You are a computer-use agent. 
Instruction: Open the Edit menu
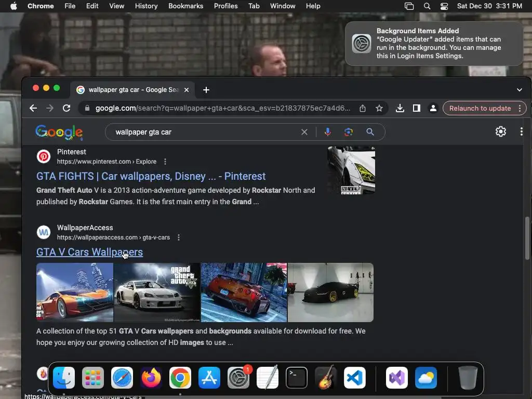click(92, 6)
